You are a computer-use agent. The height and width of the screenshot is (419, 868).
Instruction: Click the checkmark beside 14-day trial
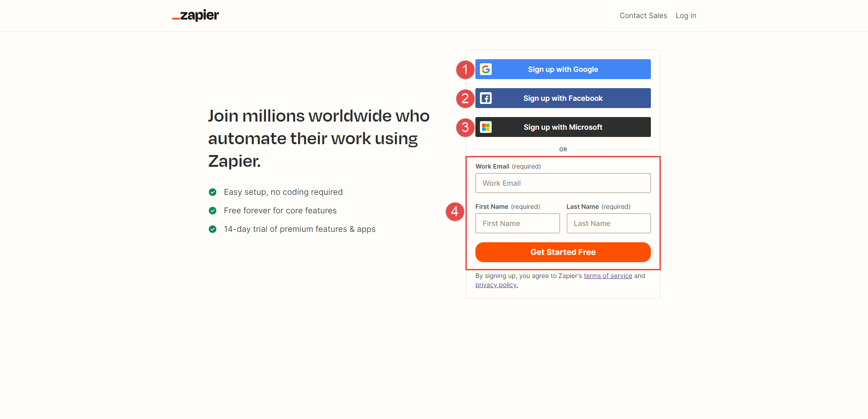pos(213,229)
